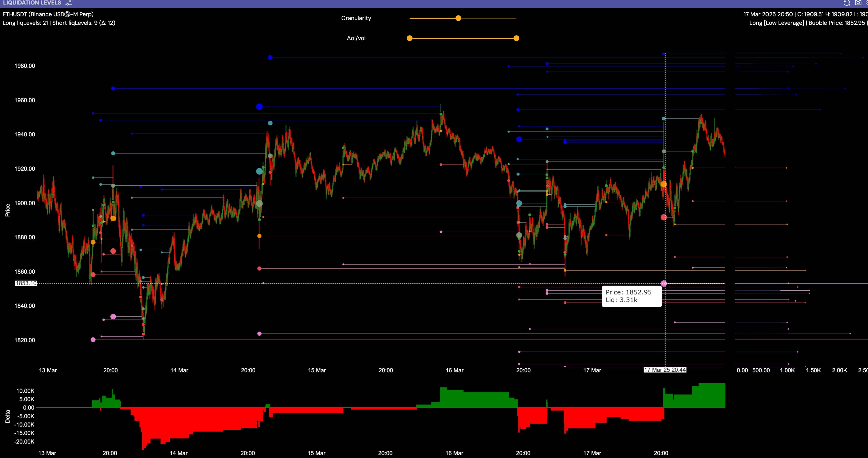Screen dimensions: 868x458
Task: Click the tallest green Delta bar at far right
Action: (x=712, y=395)
